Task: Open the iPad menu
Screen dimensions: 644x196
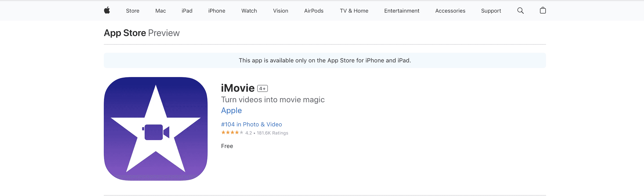Action: click(187, 11)
